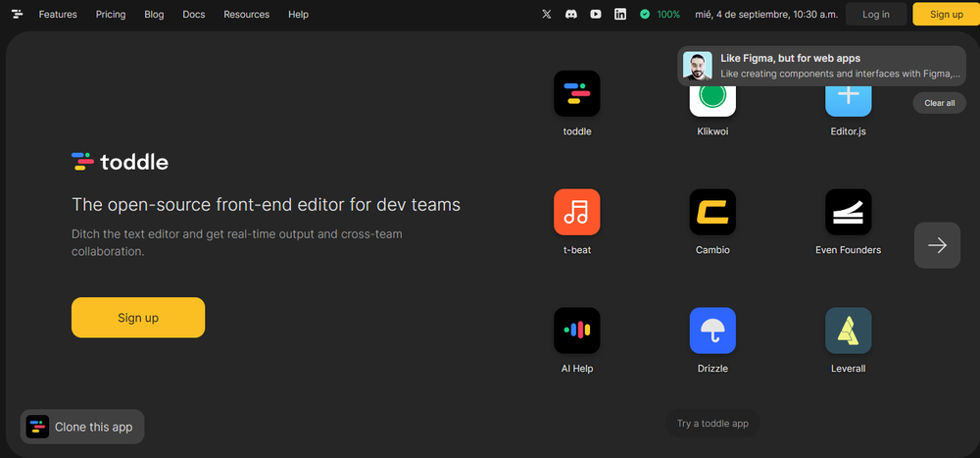The width and height of the screenshot is (980, 458).
Task: Launch the Cambio app icon
Action: tap(712, 212)
